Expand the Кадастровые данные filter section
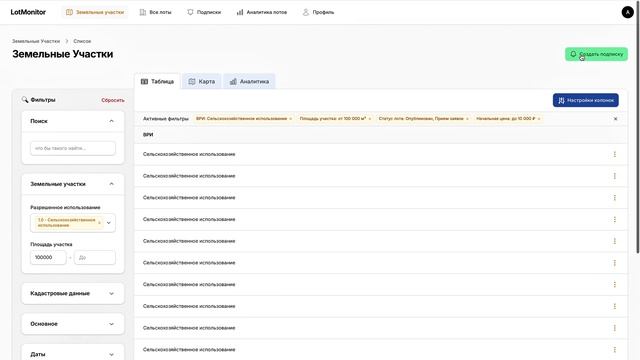640x360 pixels. pyautogui.click(x=73, y=293)
